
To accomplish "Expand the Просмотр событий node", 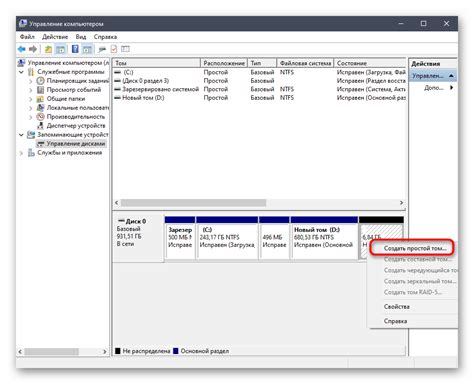I will [31, 90].
